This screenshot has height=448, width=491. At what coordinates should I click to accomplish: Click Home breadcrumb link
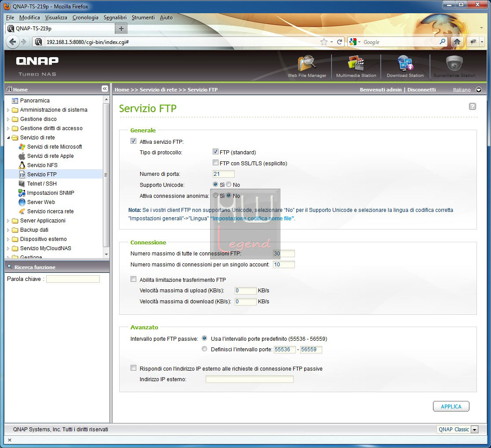pos(122,90)
